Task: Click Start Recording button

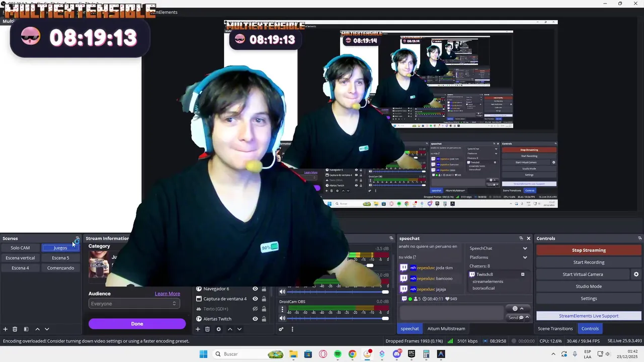Action: coord(589,262)
